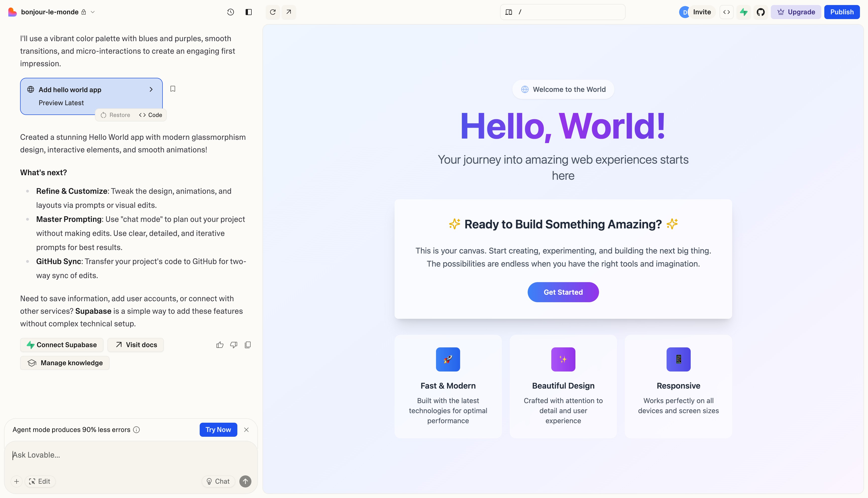Copy the message with the copy icon
The height and width of the screenshot is (498, 868).
(248, 345)
